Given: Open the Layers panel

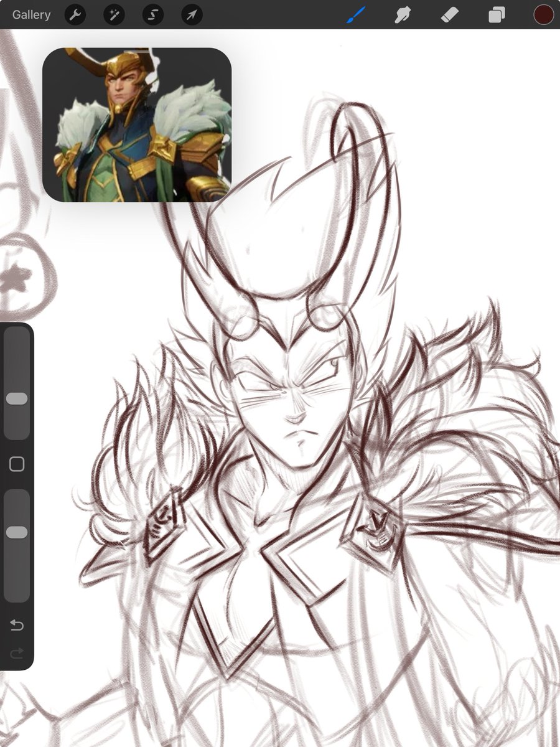Looking at the screenshot, I should 497,14.
